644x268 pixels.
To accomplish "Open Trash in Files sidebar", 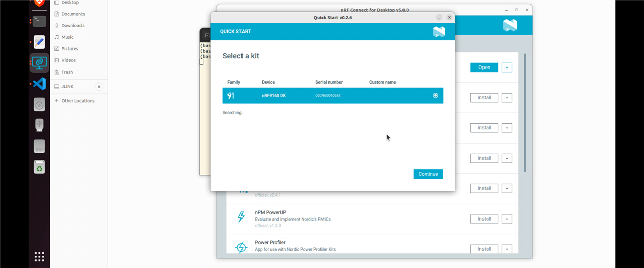I will pos(67,72).
